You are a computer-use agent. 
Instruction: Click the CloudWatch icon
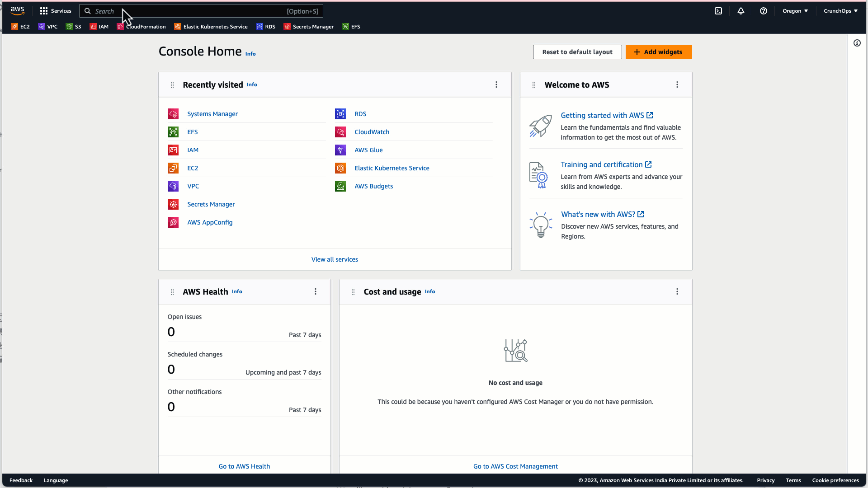coord(340,132)
